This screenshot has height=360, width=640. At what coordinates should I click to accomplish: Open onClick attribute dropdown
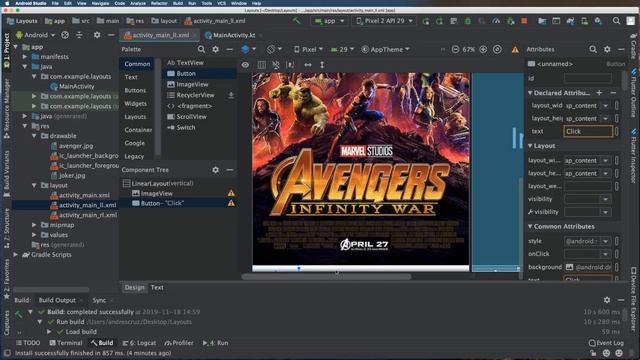tap(606, 254)
